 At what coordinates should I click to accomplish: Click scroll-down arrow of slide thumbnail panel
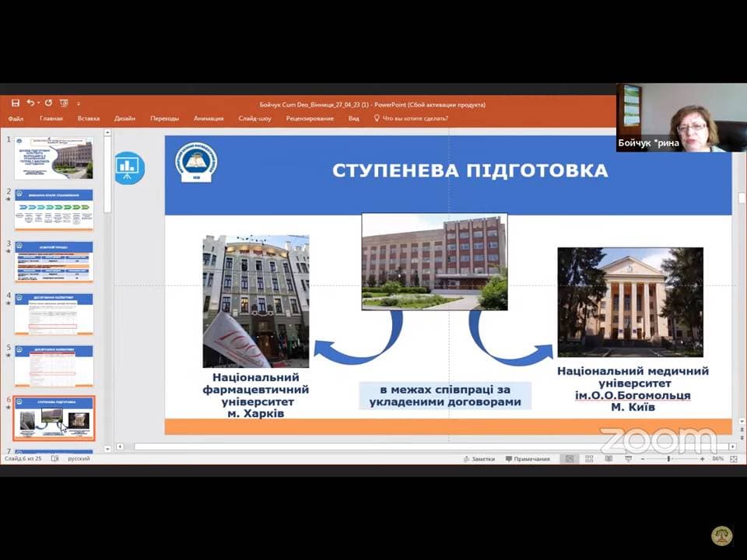coord(107,449)
